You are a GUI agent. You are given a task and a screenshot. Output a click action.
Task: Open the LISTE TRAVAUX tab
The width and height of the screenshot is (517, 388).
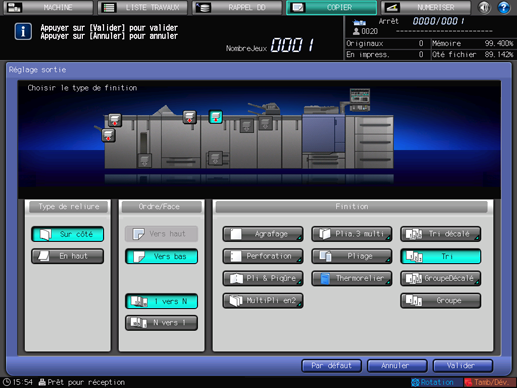pyautogui.click(x=143, y=7)
